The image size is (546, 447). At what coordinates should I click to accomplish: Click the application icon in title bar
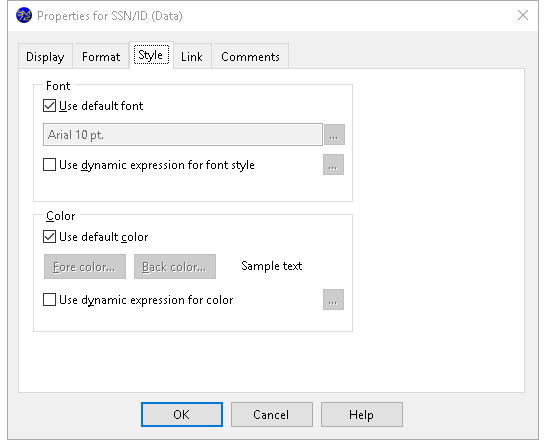[x=24, y=16]
